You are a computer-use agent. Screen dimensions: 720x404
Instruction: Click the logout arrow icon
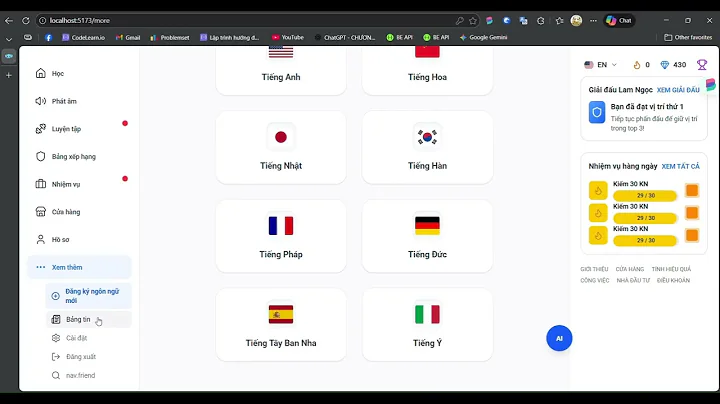[x=56, y=357]
